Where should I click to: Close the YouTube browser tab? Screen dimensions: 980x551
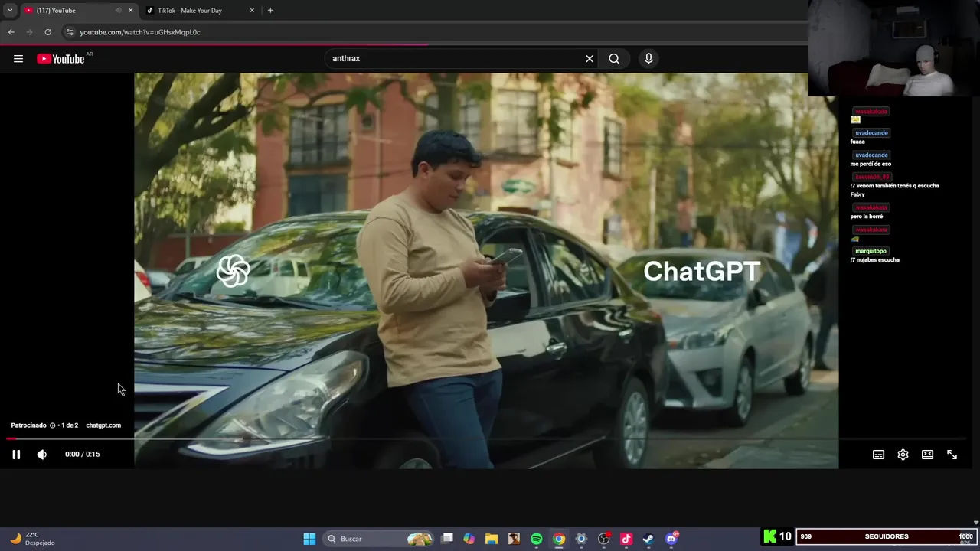(x=130, y=11)
